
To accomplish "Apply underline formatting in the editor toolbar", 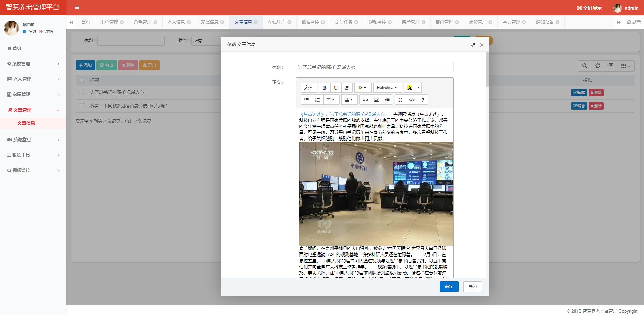I will pos(336,88).
